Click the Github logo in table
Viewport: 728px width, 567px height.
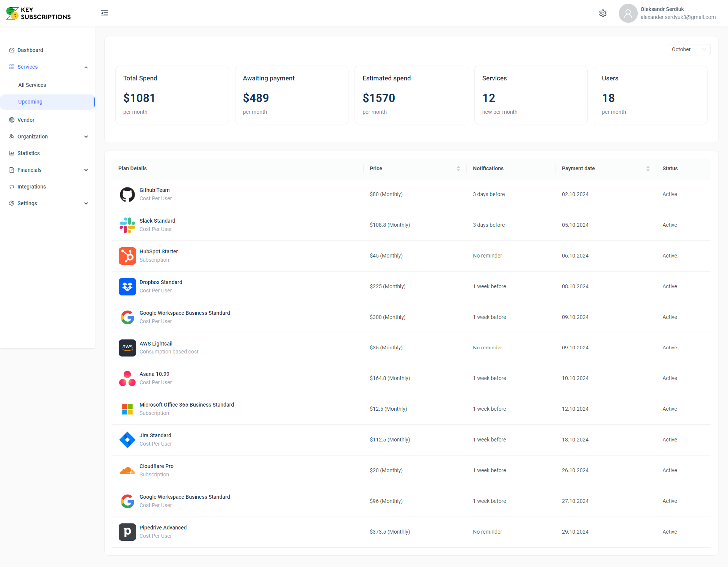pyautogui.click(x=127, y=195)
